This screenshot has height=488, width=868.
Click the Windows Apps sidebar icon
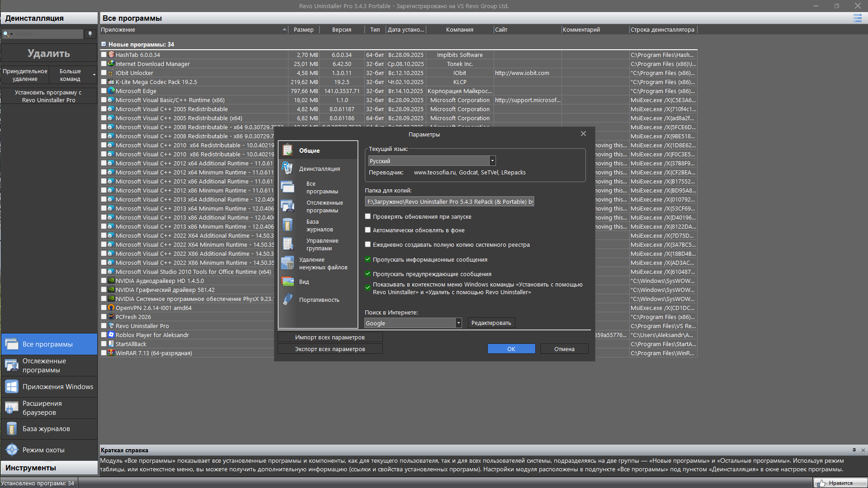[12, 387]
